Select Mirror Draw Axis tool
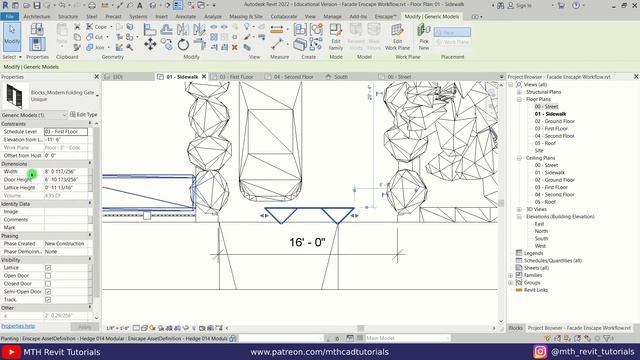The height and width of the screenshot is (360, 640). [199, 29]
